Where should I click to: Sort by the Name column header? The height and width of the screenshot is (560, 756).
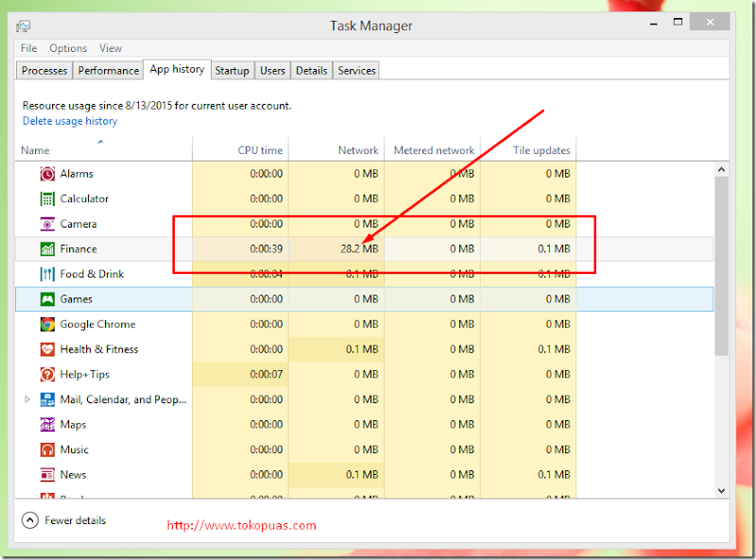pyautogui.click(x=104, y=149)
